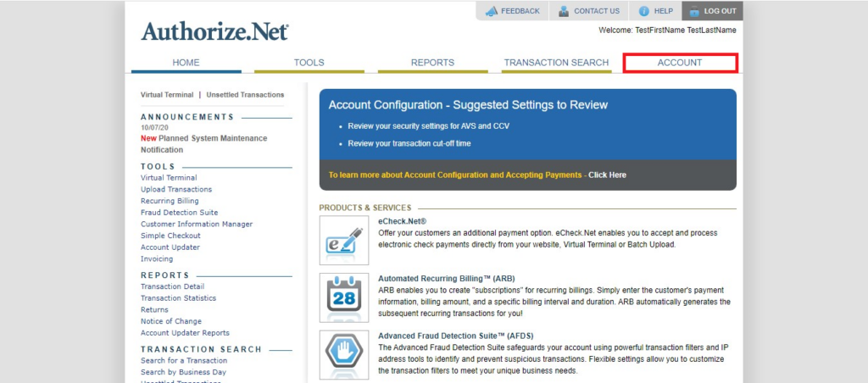Click Virtual Terminal under Tools
This screenshot has width=868, height=383.
[x=169, y=178]
